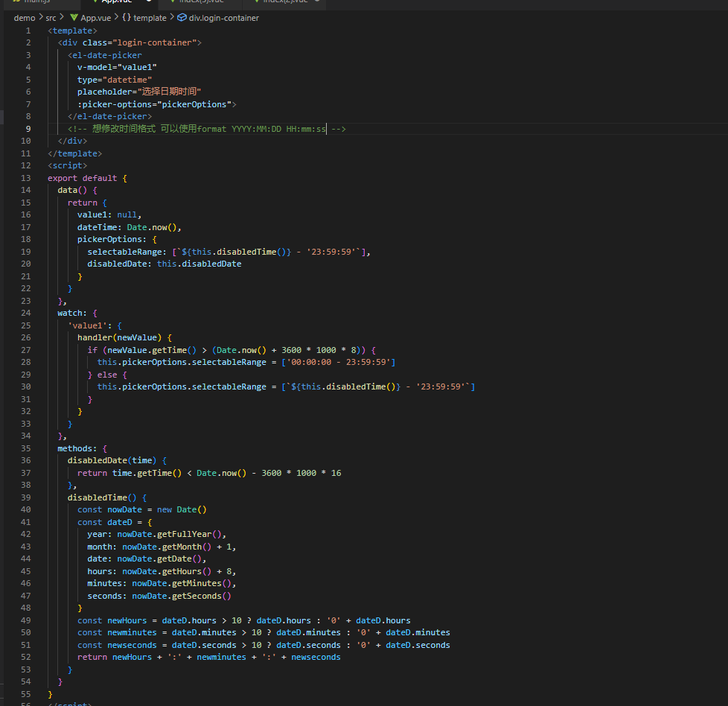Click "const dateD = {" on line 41

115,523
